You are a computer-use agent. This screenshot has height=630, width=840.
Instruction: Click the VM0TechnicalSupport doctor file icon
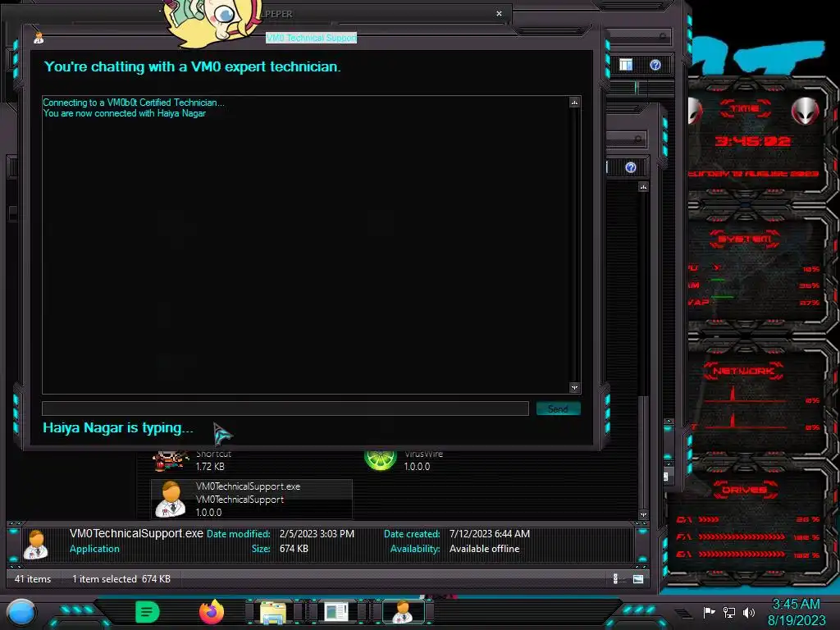[171, 500]
